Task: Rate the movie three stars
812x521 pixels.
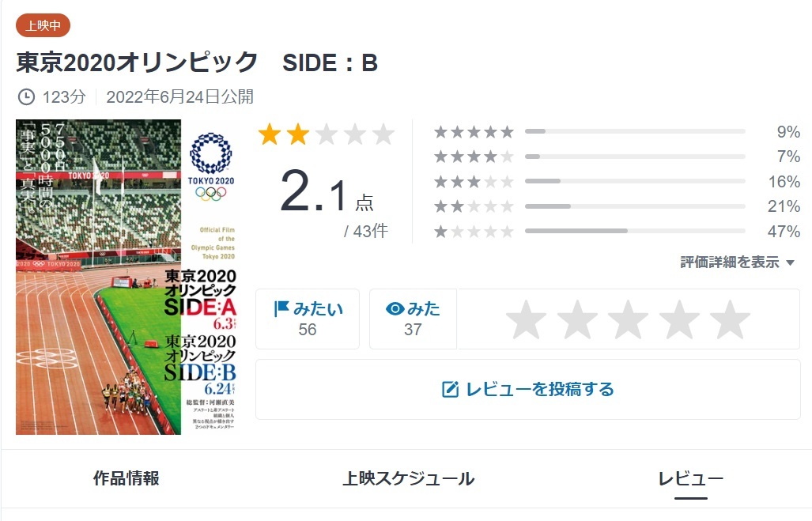Action: [629, 319]
